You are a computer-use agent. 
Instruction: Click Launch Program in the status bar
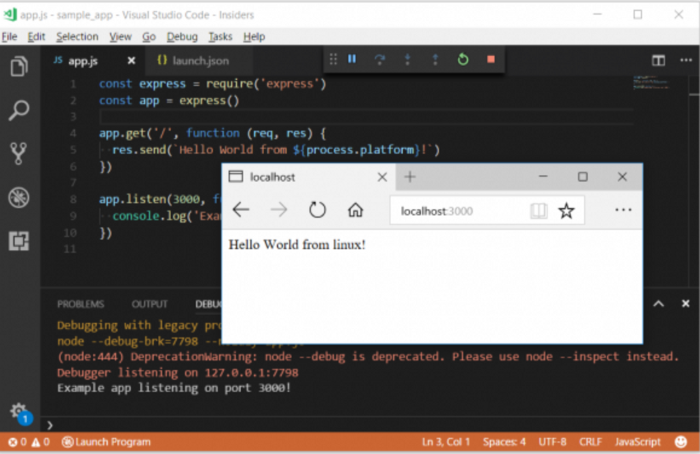coord(106,442)
